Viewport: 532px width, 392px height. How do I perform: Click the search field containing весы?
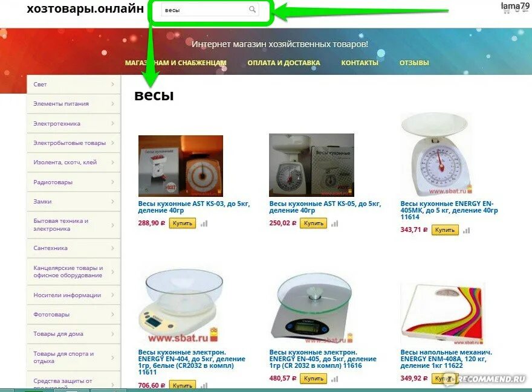pyautogui.click(x=210, y=10)
